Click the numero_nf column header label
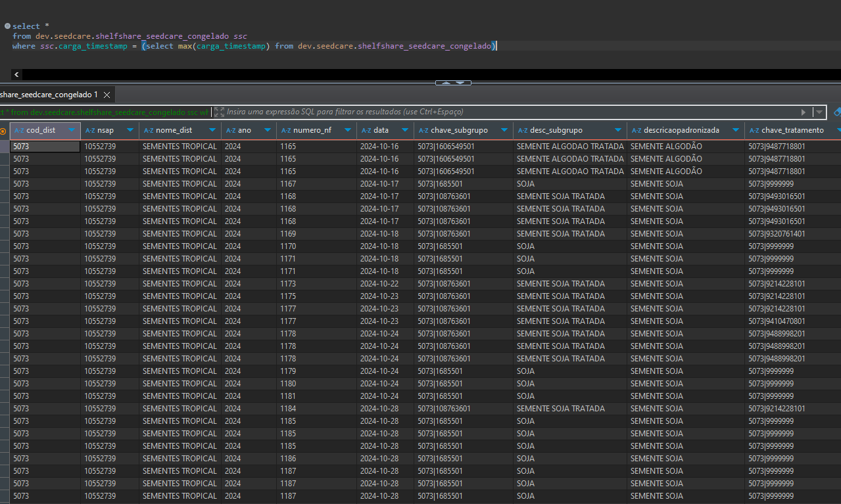This screenshot has width=841, height=504. [x=312, y=131]
